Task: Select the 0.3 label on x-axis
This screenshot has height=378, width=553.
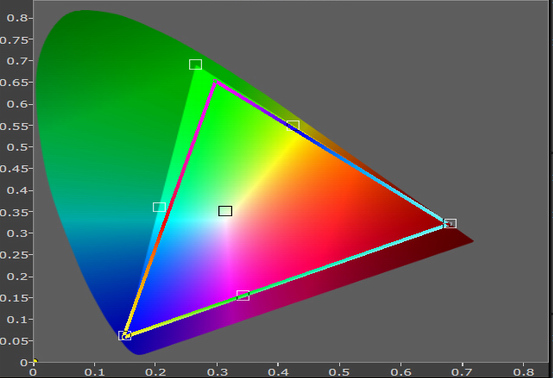Action: (x=217, y=372)
